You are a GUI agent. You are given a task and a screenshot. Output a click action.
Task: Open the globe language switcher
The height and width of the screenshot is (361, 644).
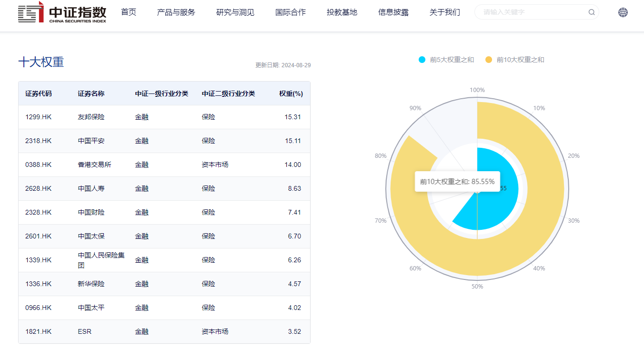tap(623, 12)
